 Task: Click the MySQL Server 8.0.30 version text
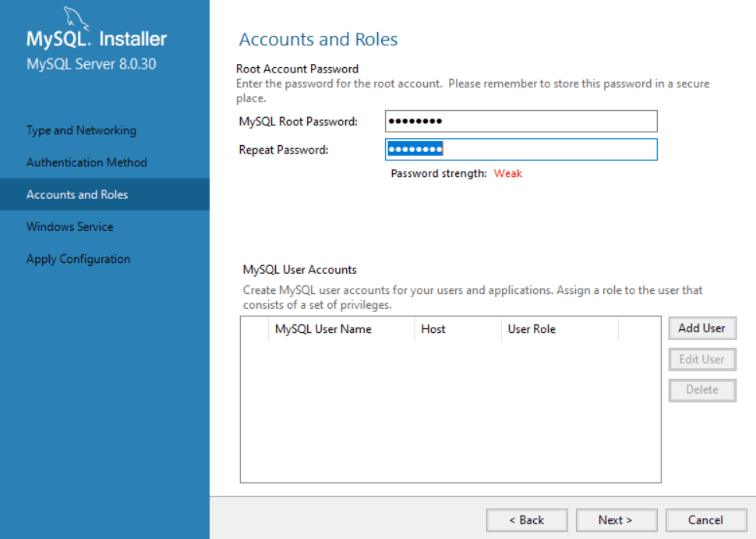tap(92, 64)
